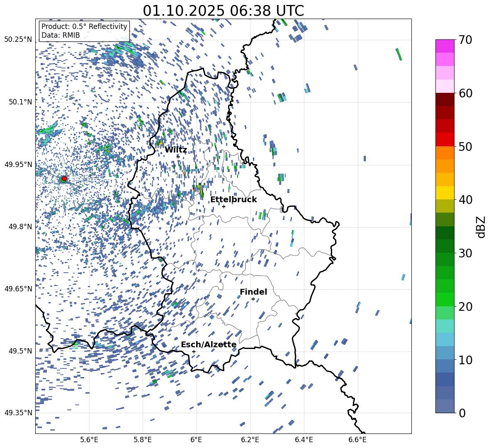Viewport: 491px width, 448px height.
Task: Click the green 20 dBZ colorbar segment
Action: pyautogui.click(x=445, y=299)
